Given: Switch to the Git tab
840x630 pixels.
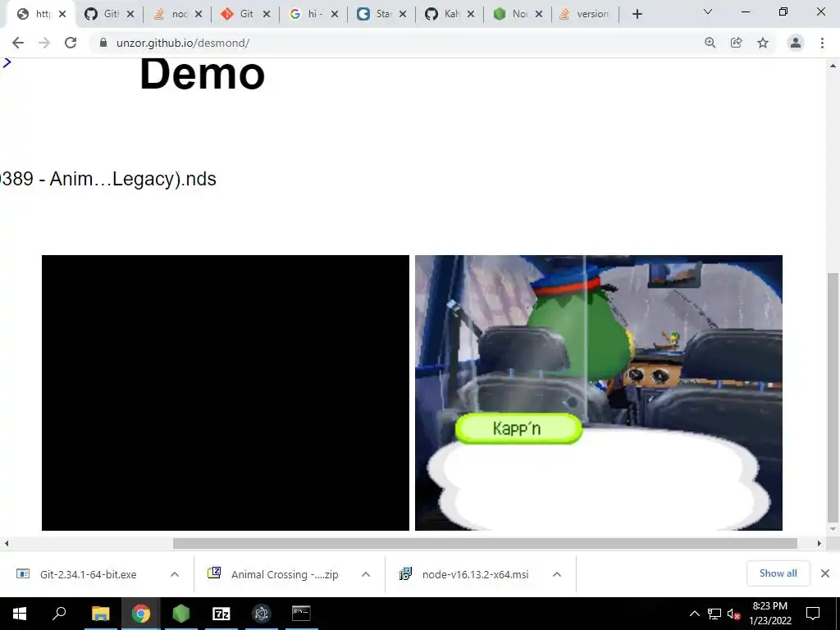Looking at the screenshot, I should pyautogui.click(x=239, y=14).
